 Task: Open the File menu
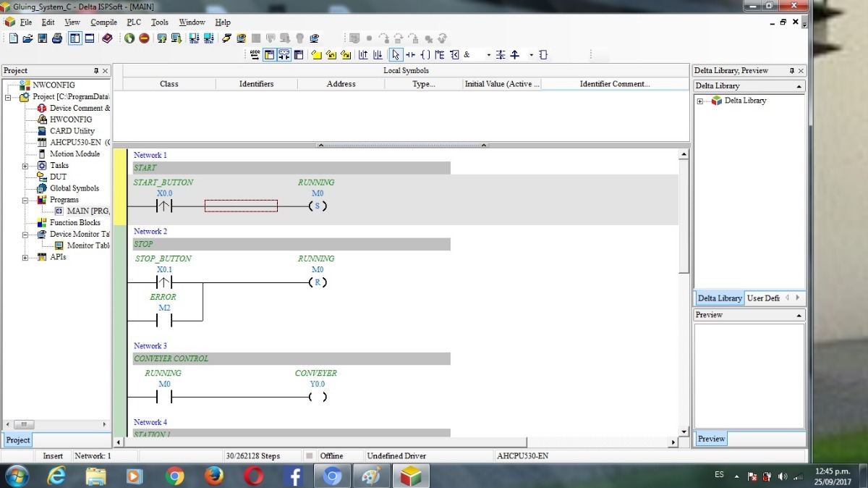pos(26,22)
